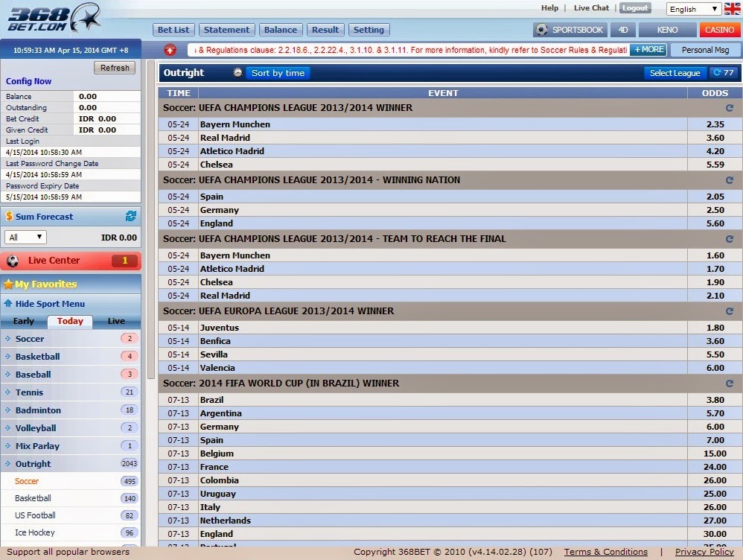Click the My Favorites star icon

tap(8, 284)
